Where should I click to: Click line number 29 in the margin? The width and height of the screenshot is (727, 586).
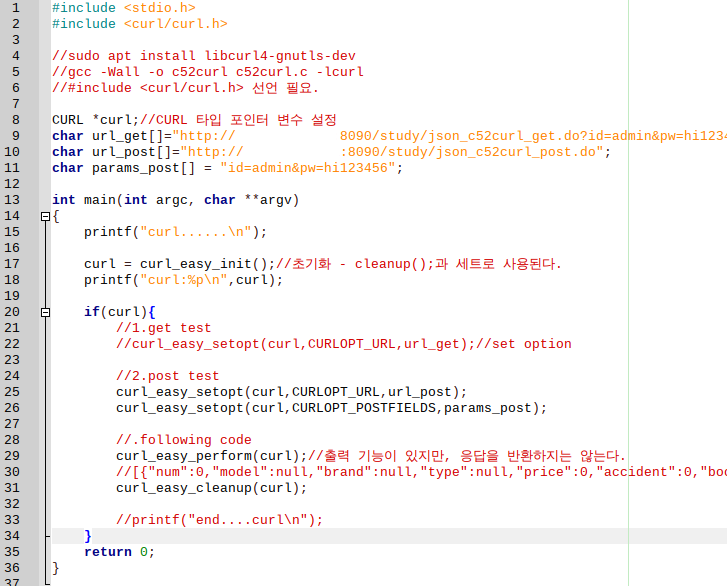[12, 456]
